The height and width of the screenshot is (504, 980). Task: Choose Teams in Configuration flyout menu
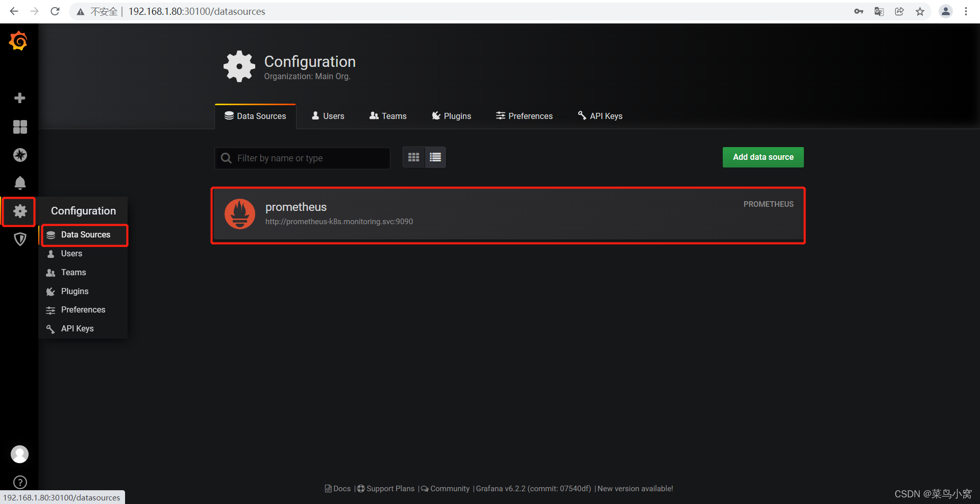tap(83, 273)
